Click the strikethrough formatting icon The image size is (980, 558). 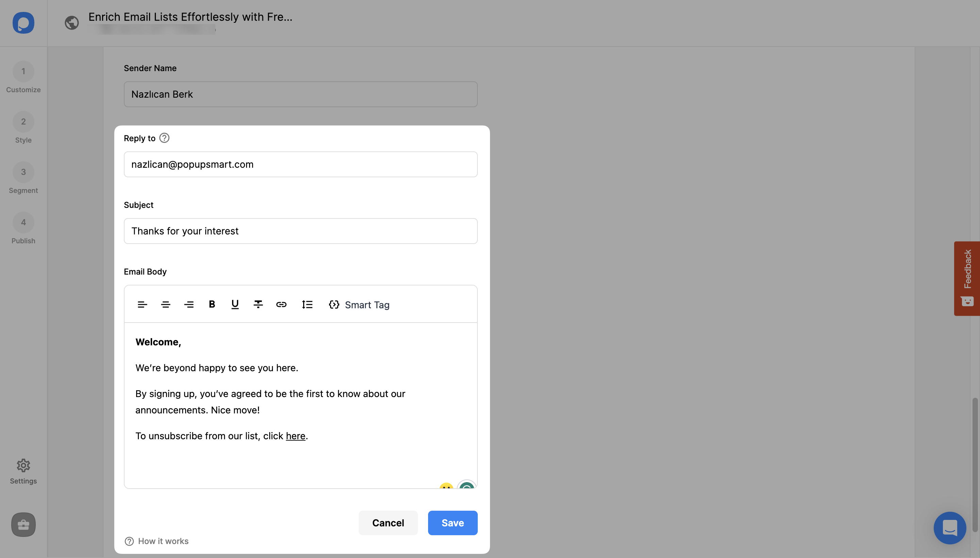point(258,304)
